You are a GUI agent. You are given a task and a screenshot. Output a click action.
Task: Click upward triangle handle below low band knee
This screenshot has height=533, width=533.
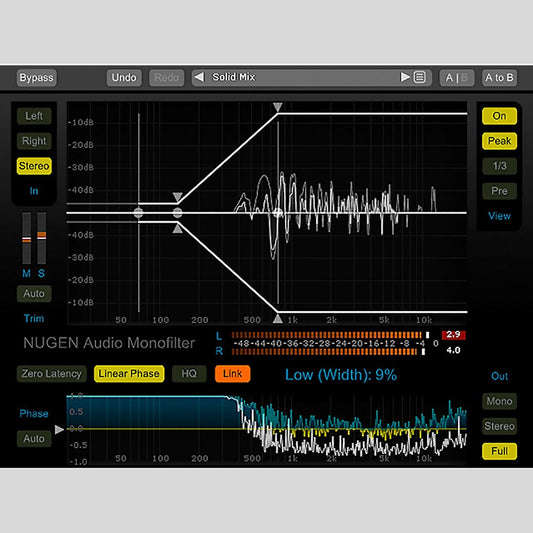(177, 229)
